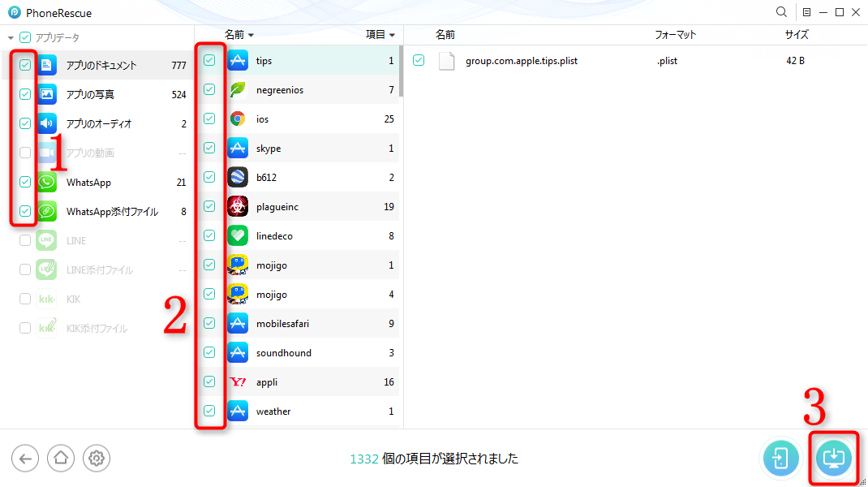The image size is (868, 487).
Task: Select the WhatsApp添付ファイル category
Action: [98, 211]
